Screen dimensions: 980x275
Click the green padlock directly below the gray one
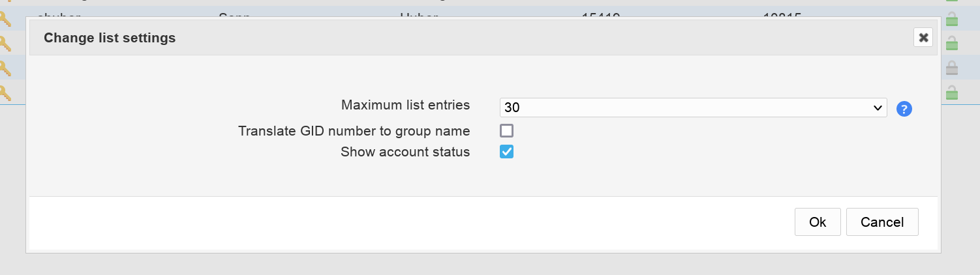pos(952,93)
